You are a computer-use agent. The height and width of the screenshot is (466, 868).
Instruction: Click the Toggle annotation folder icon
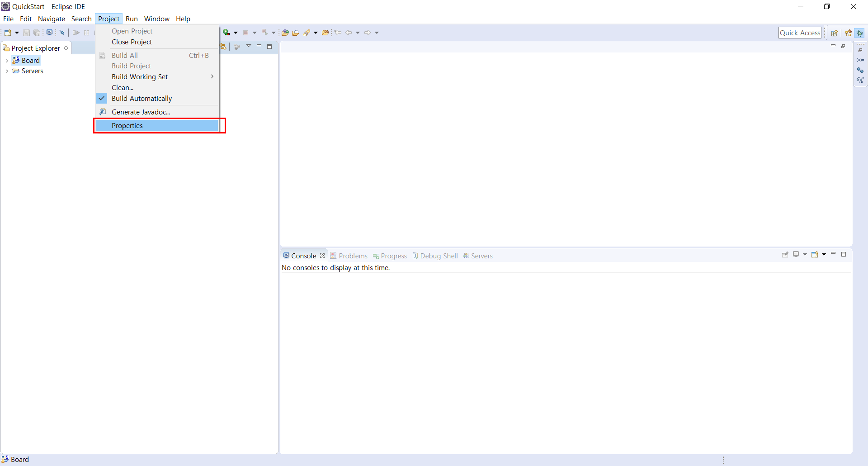click(325, 33)
